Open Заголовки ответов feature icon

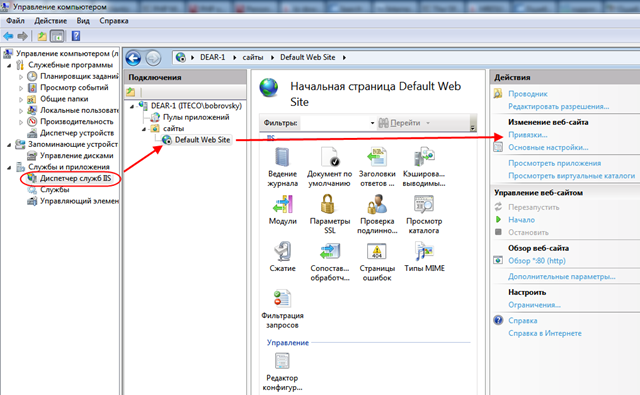click(377, 158)
